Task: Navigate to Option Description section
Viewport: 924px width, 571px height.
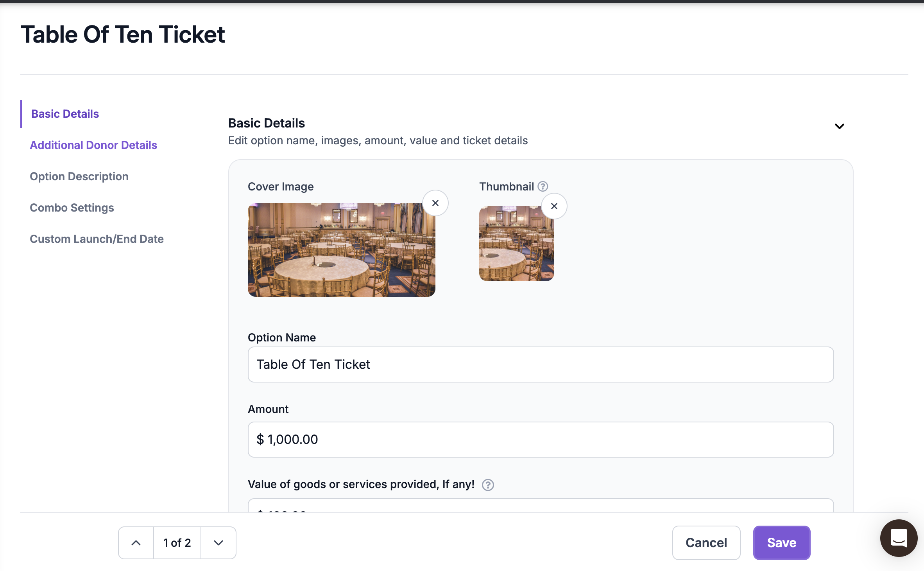Action: tap(79, 176)
